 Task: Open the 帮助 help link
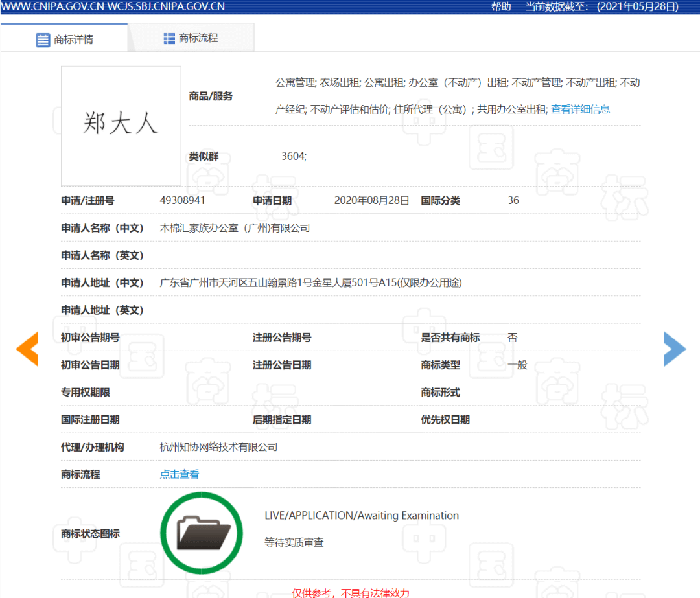501,6
